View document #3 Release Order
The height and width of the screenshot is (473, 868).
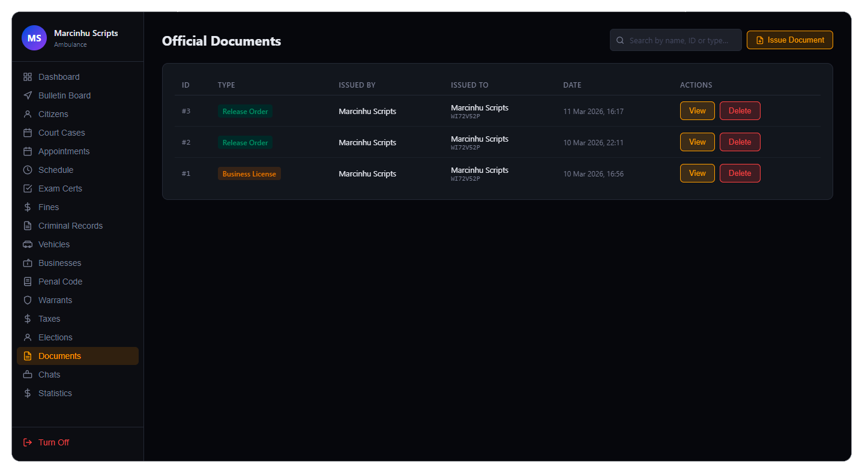point(697,111)
